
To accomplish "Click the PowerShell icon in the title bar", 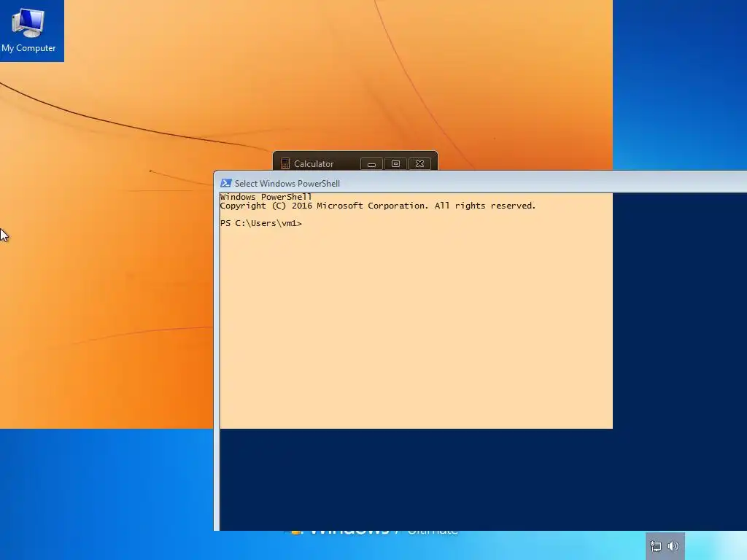I will pyautogui.click(x=226, y=183).
